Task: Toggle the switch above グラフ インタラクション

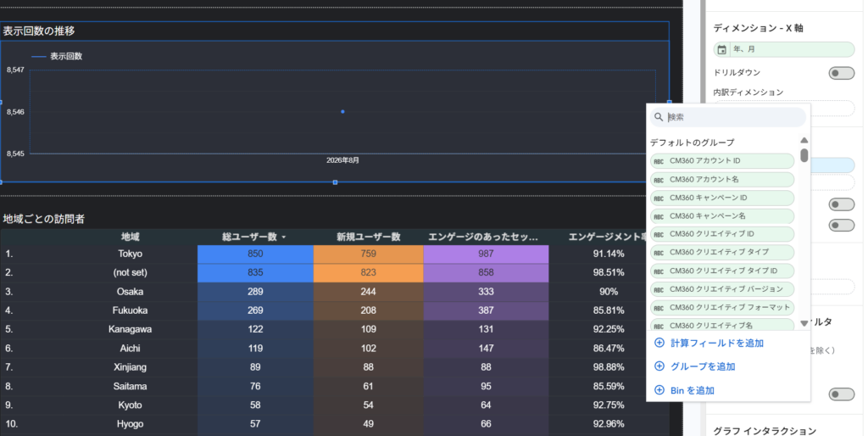Action: click(841, 394)
